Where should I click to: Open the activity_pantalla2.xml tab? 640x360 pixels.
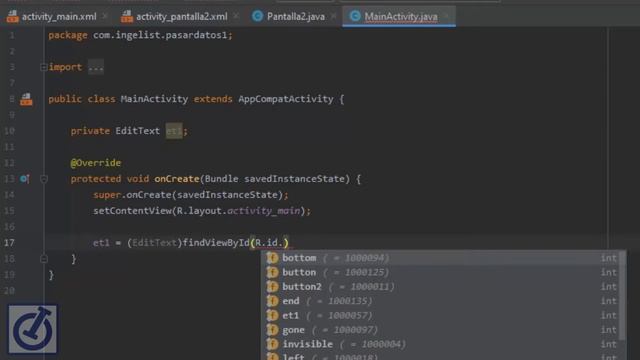(x=182, y=17)
